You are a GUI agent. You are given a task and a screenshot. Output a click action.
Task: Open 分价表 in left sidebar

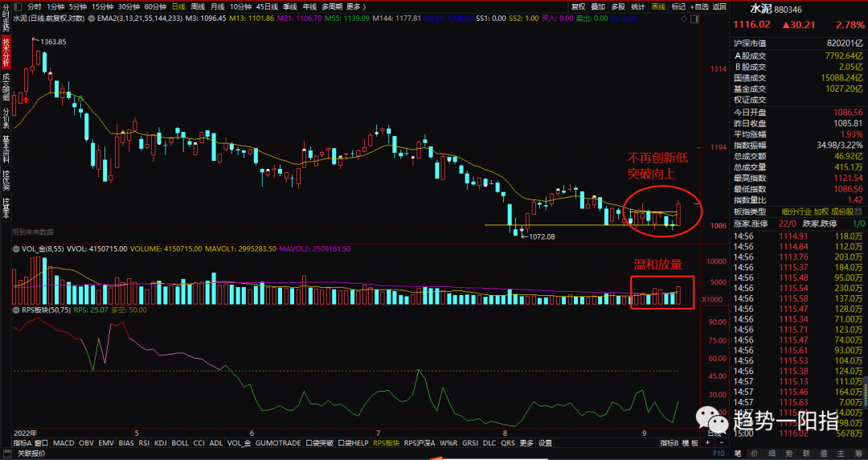(x=6, y=118)
